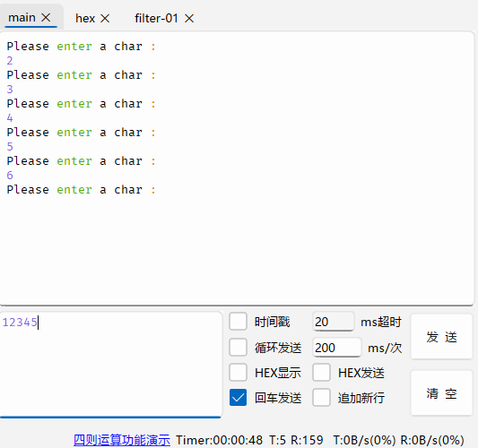The height and width of the screenshot is (448, 478).
Task: Uncheck the 回车发送 checkbox
Action: pyautogui.click(x=238, y=398)
